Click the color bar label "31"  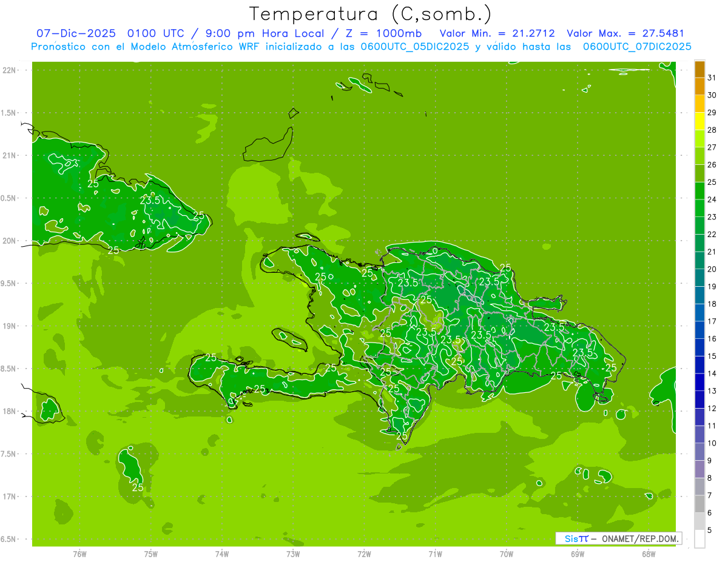[712, 78]
